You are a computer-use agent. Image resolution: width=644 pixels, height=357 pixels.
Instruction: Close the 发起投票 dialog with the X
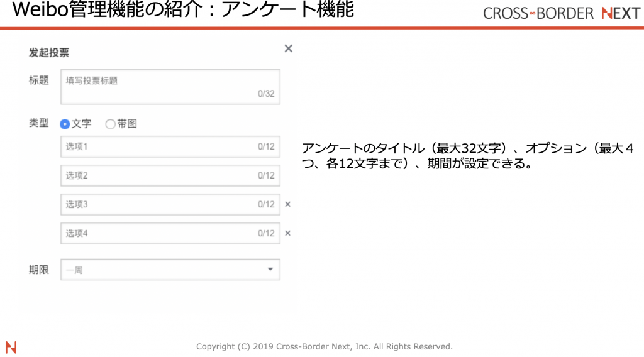click(288, 48)
